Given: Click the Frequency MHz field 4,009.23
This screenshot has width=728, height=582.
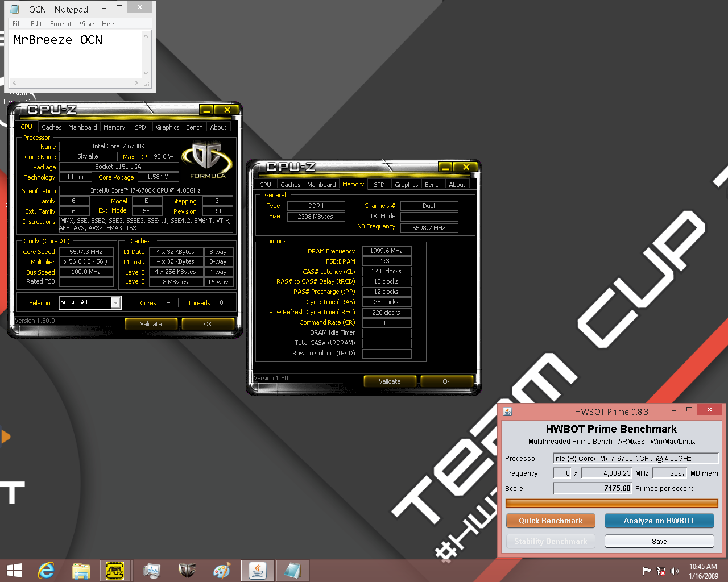Looking at the screenshot, I should 606,473.
